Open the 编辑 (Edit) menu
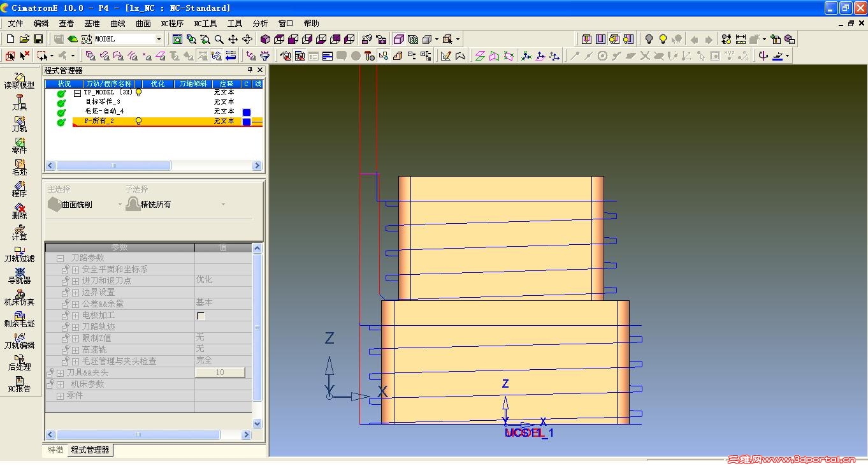Viewport: 868px width, 468px height. click(41, 24)
